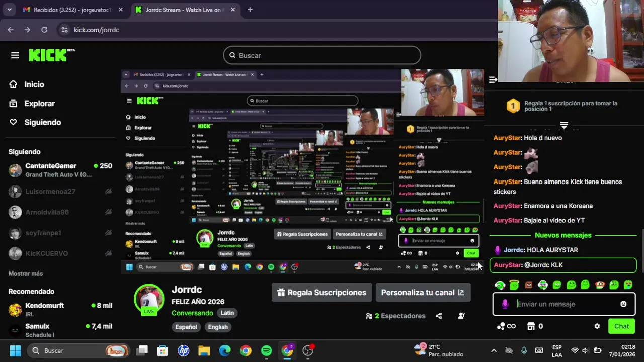Toggle the system tray microphone indicator
The image size is (644, 362).
point(524,351)
